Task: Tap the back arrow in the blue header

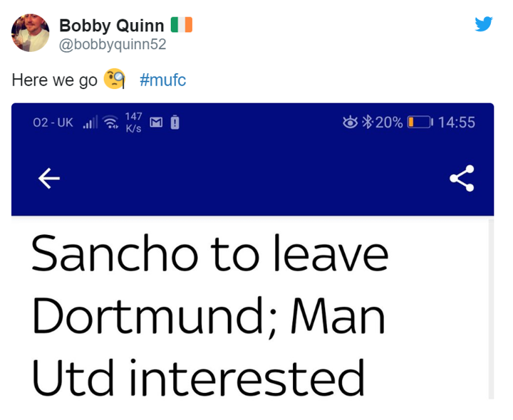Action: [48, 180]
